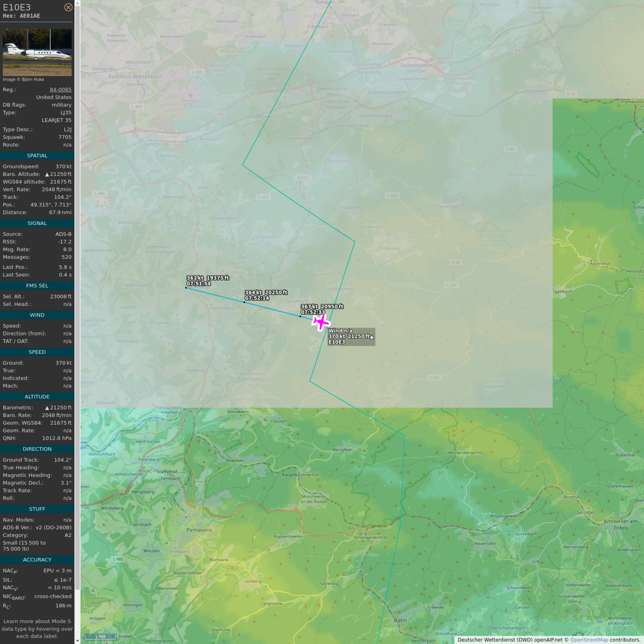Click the sidebar vertical scrollbar track
Image resolution: width=644 pixels, height=644 pixels.
coord(77,313)
